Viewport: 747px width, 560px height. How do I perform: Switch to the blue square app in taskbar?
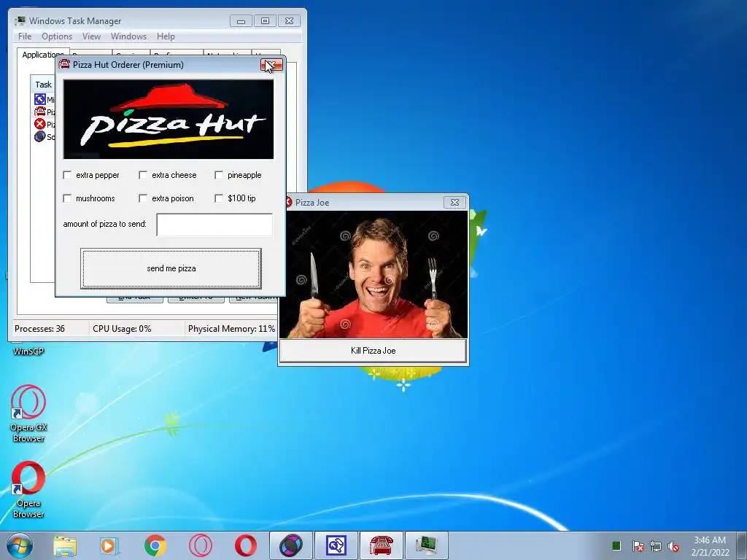(336, 545)
